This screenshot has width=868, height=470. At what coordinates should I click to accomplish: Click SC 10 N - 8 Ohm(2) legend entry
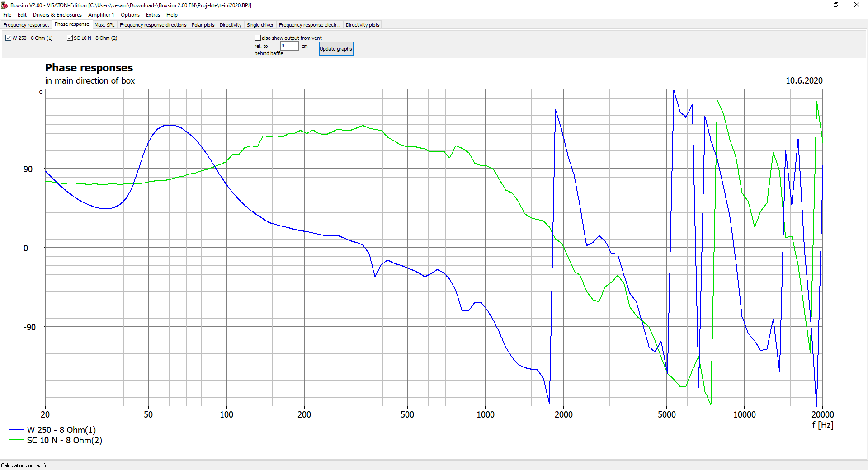(x=65, y=440)
